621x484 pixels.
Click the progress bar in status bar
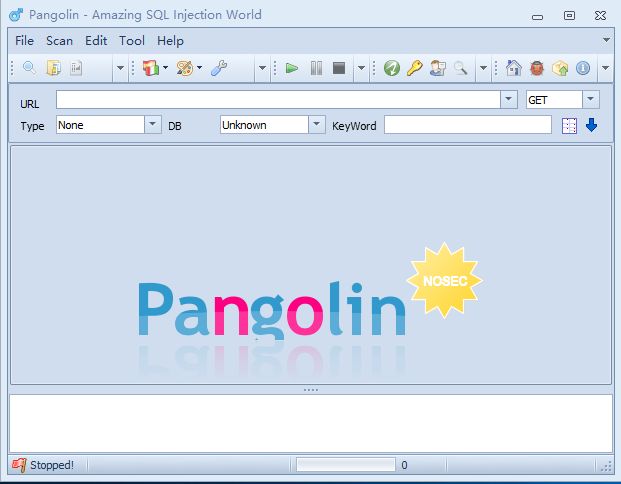[x=346, y=465]
